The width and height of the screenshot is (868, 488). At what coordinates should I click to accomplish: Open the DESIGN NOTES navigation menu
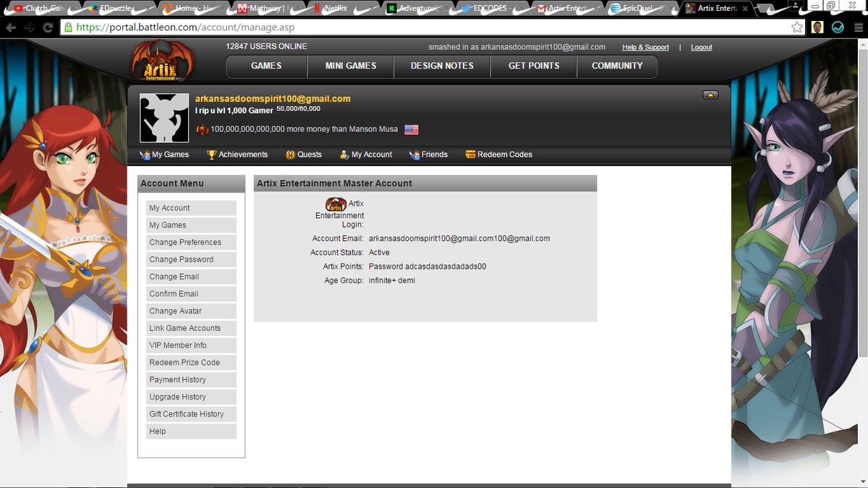click(x=442, y=66)
